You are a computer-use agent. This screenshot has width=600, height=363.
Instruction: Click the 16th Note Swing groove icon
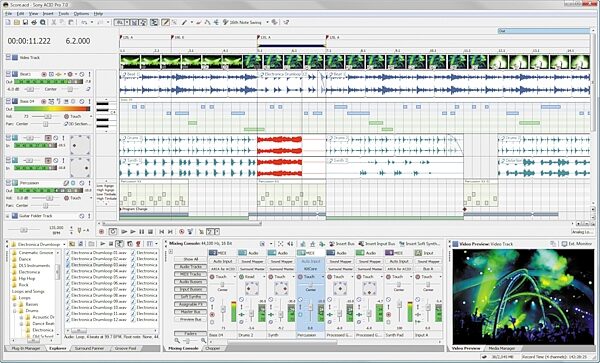click(x=226, y=23)
